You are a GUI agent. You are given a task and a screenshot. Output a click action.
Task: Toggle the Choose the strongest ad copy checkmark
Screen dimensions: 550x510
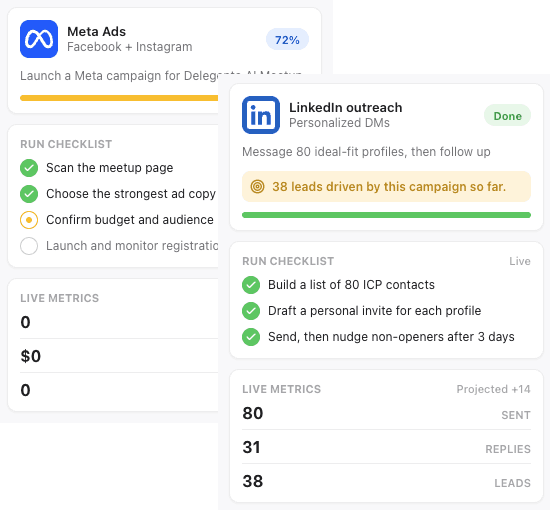coord(29,194)
